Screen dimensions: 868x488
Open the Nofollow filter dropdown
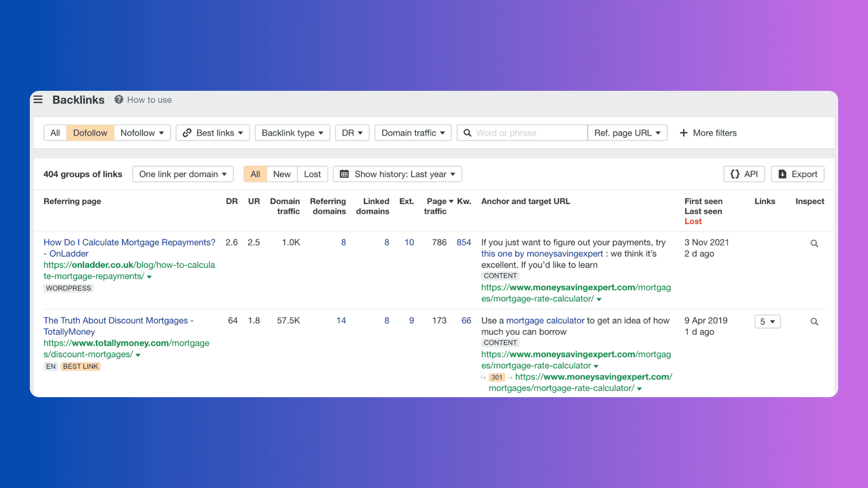click(142, 133)
